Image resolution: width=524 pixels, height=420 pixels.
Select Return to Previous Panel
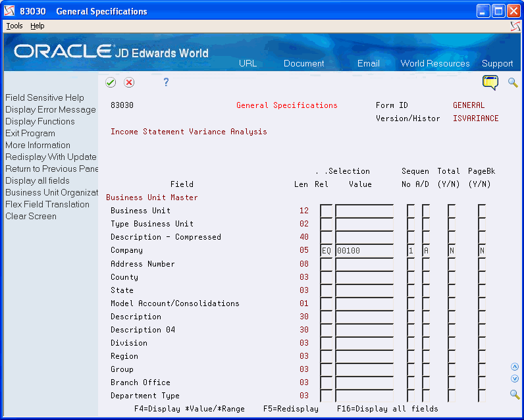click(51, 169)
